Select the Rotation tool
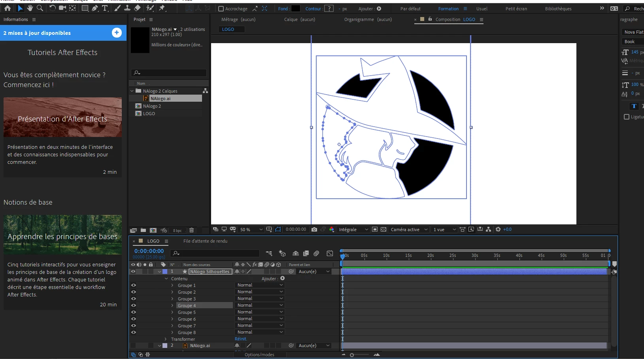This screenshot has width=644, height=359. [53, 8]
